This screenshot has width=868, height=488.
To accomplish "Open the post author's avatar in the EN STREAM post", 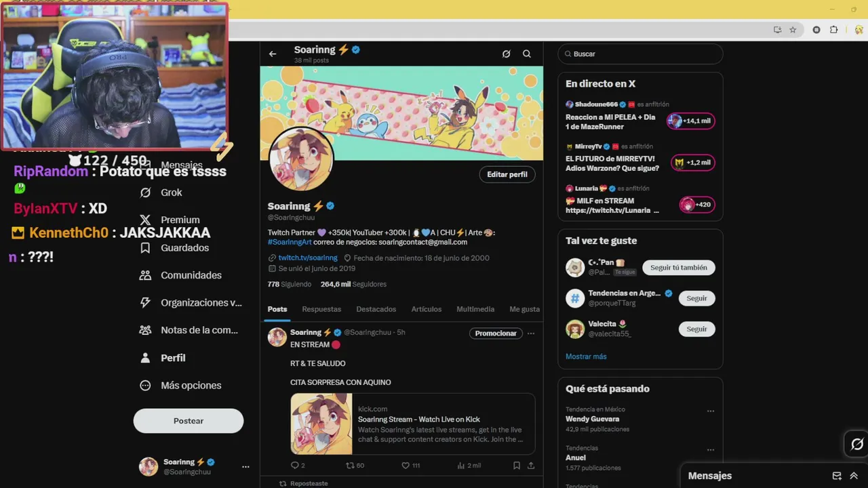I will (x=277, y=337).
